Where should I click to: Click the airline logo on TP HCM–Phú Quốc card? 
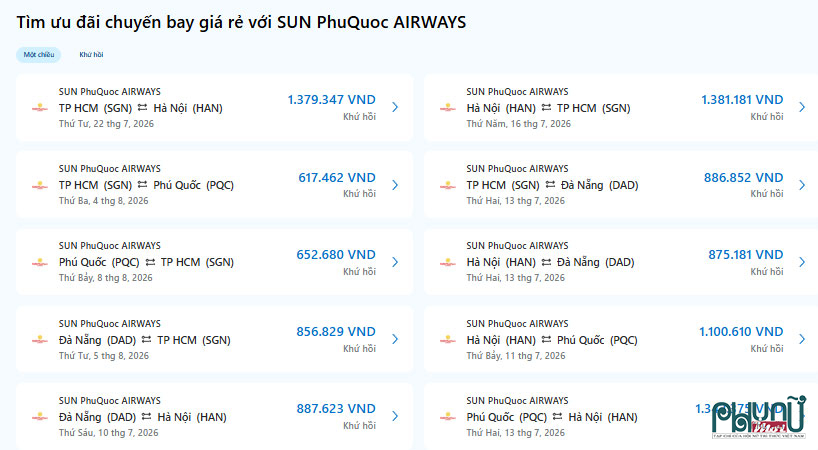40,186
